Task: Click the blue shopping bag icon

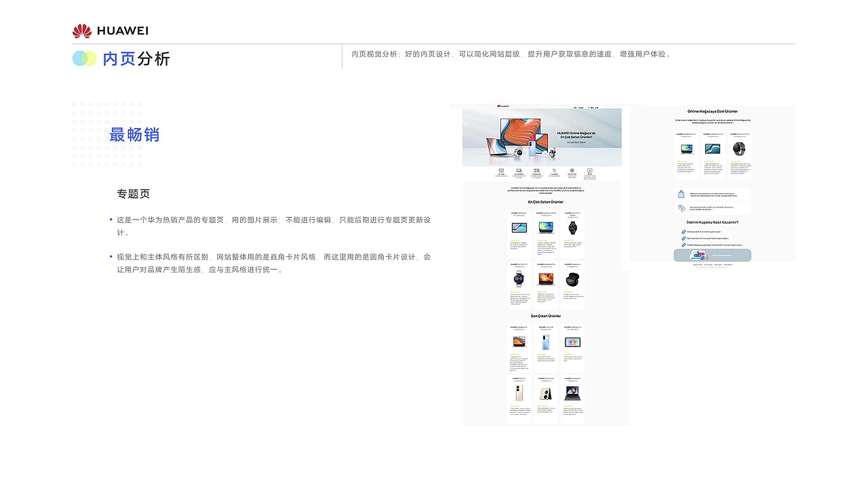Action: 682,195
